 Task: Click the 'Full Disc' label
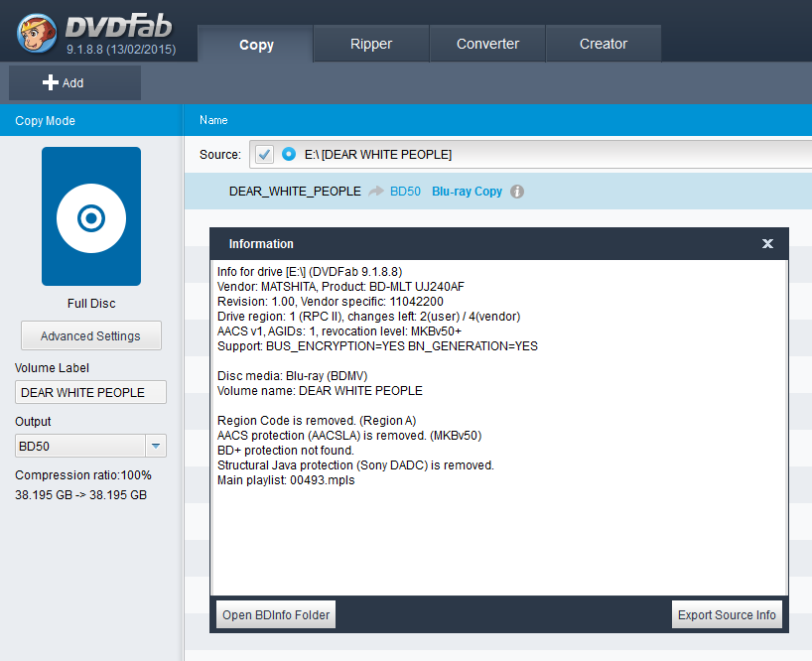tap(91, 304)
